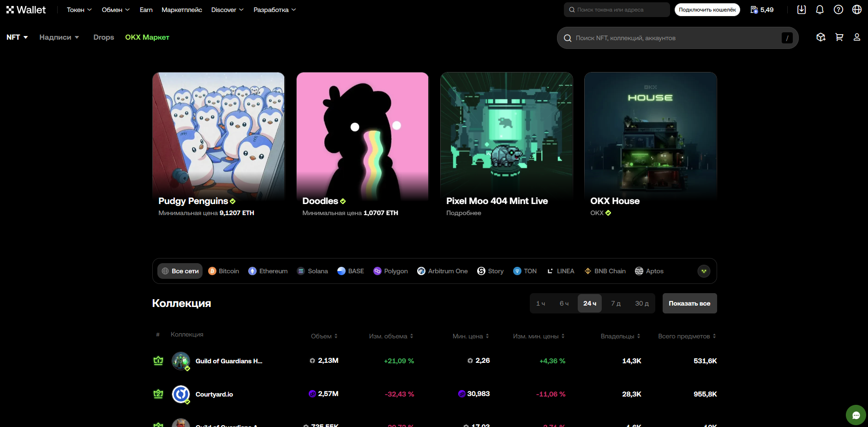The image size is (868, 427).
Task: Click the crown rank icon for Guild of Guardians
Action: pyautogui.click(x=158, y=361)
